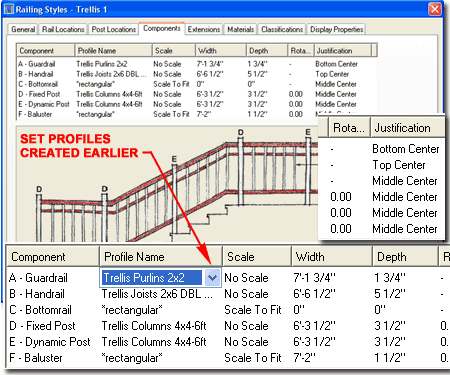The image size is (450, 375).
Task: Switch to the Post Locations tab
Action: click(113, 29)
